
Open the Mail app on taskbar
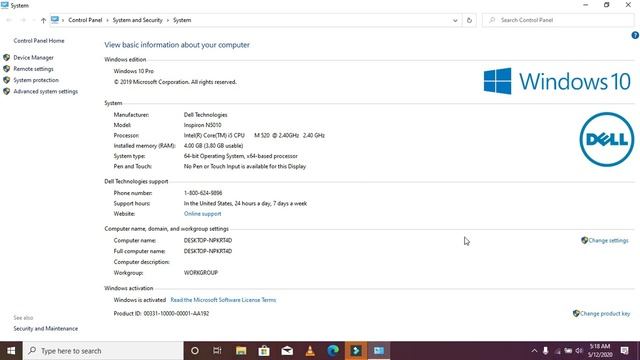point(287,351)
